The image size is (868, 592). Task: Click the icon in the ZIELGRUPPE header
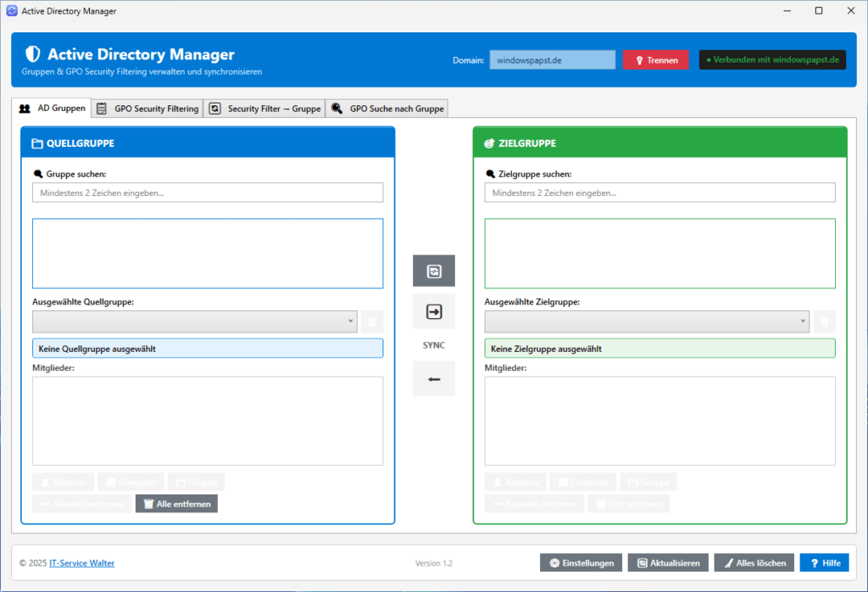coord(489,143)
